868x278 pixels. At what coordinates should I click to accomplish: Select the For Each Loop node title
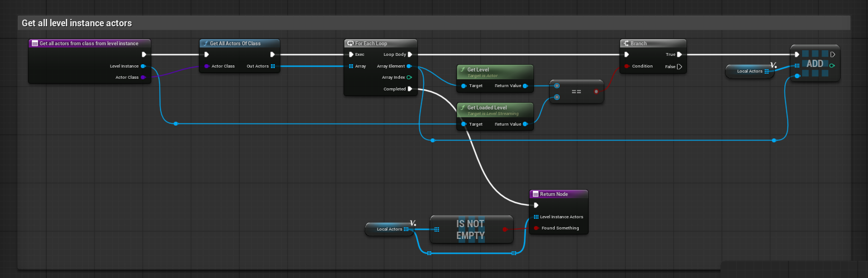click(380, 43)
